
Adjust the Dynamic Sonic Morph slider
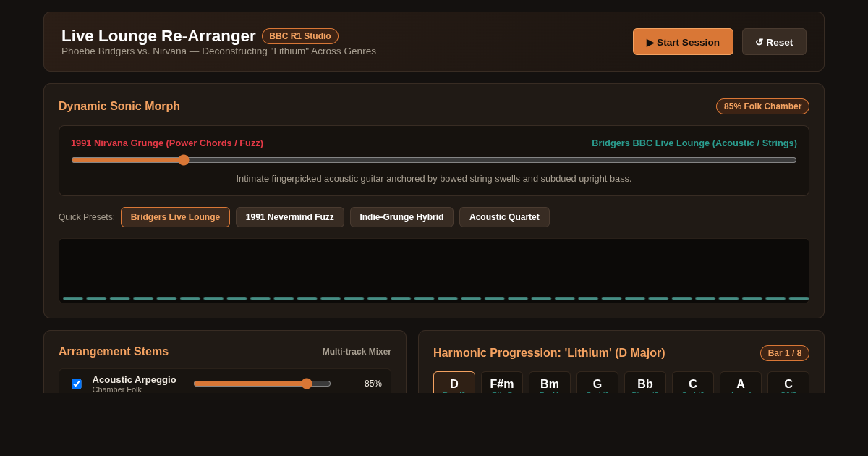point(434,160)
